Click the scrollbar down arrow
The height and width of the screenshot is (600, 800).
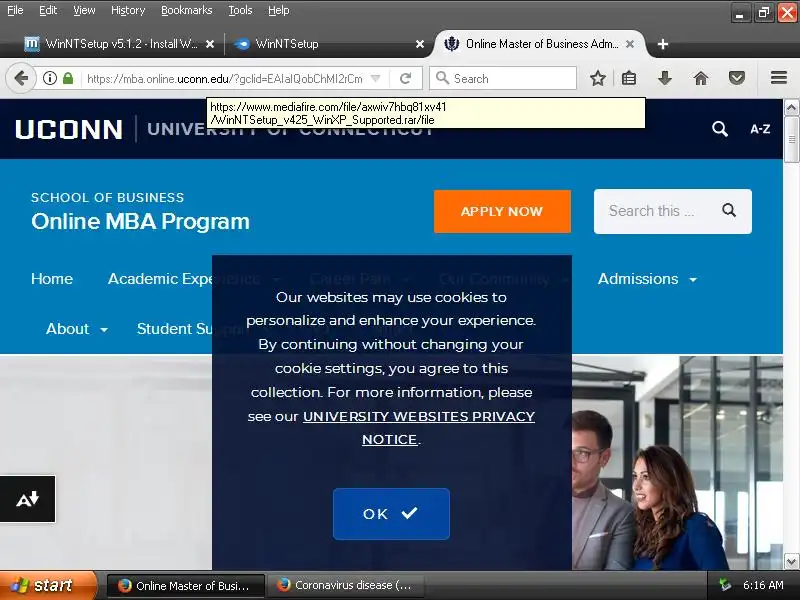(791, 562)
